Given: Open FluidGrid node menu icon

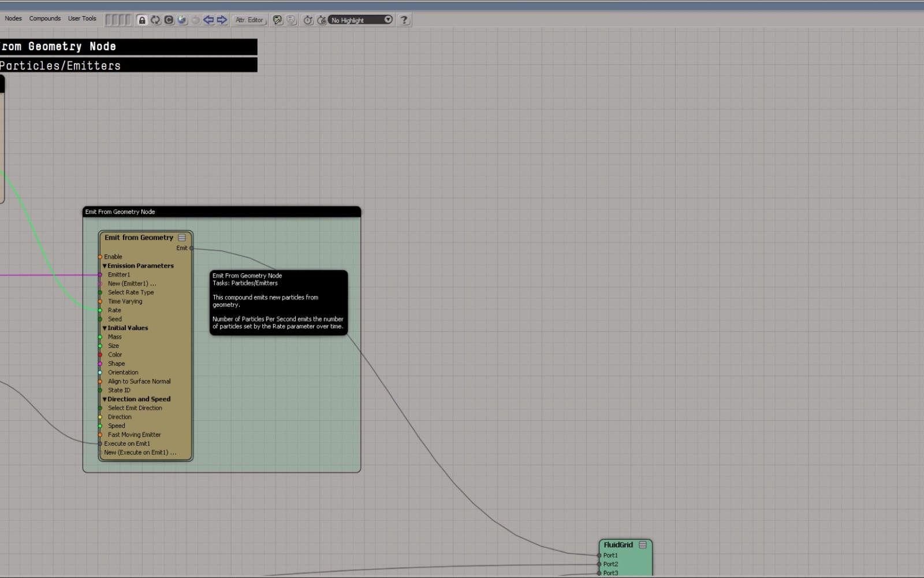Looking at the screenshot, I should point(643,545).
